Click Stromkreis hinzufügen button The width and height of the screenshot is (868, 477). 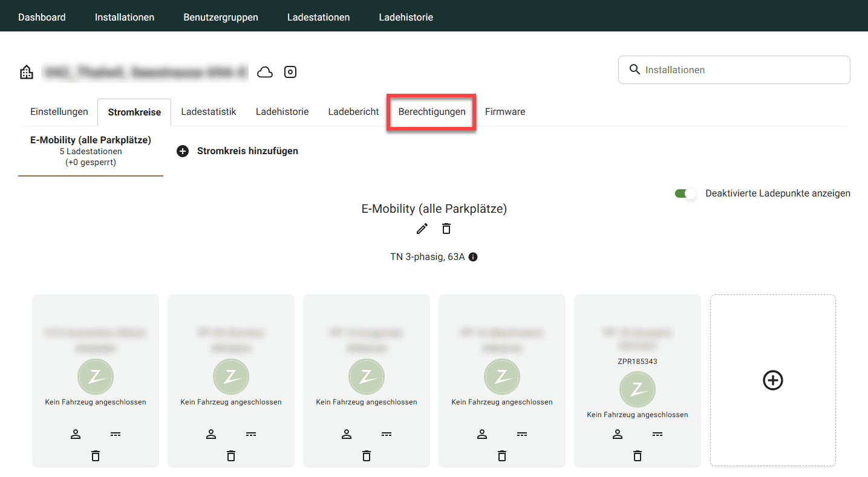(237, 151)
